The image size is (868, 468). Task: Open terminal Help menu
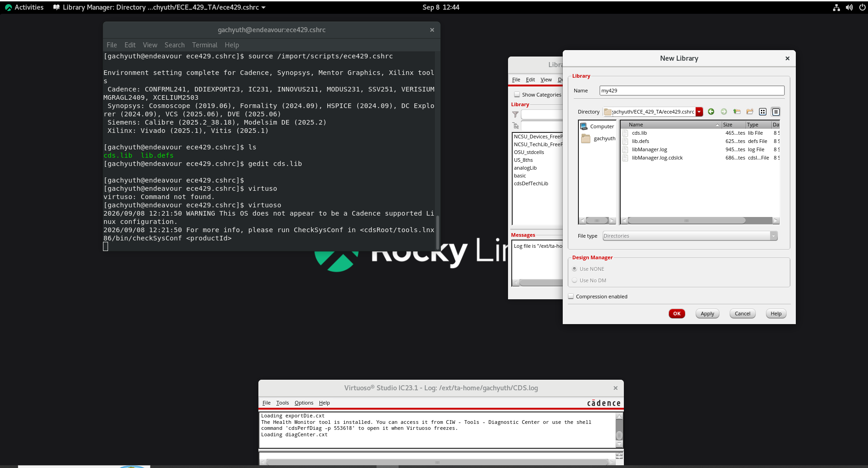[232, 45]
